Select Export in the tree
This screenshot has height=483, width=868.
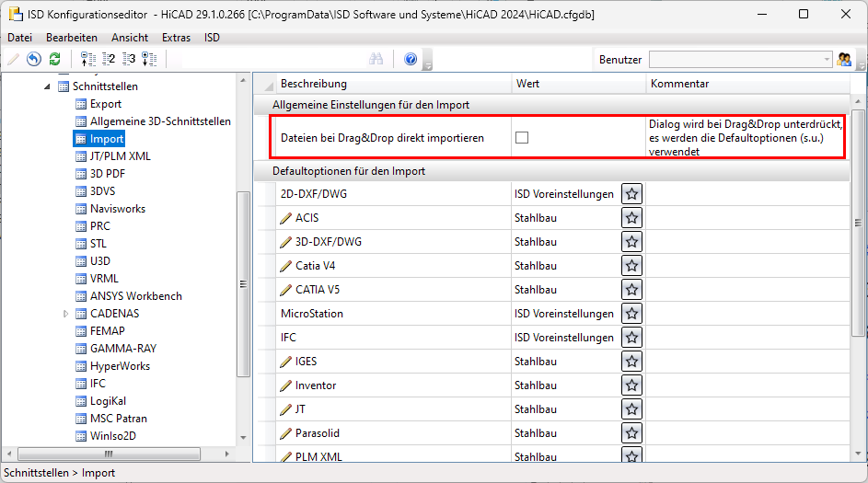(x=105, y=104)
